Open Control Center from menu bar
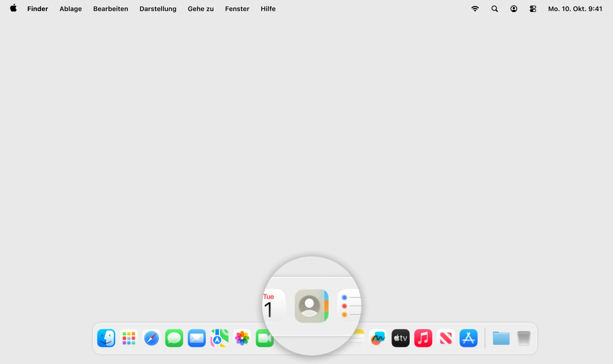The image size is (613, 364). pos(533,9)
